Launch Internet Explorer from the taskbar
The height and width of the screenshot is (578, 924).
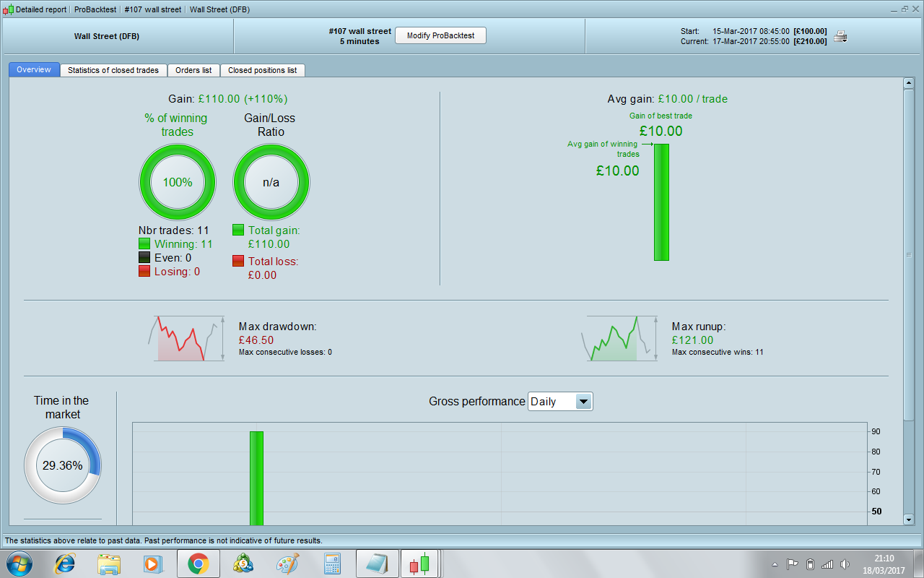66,564
